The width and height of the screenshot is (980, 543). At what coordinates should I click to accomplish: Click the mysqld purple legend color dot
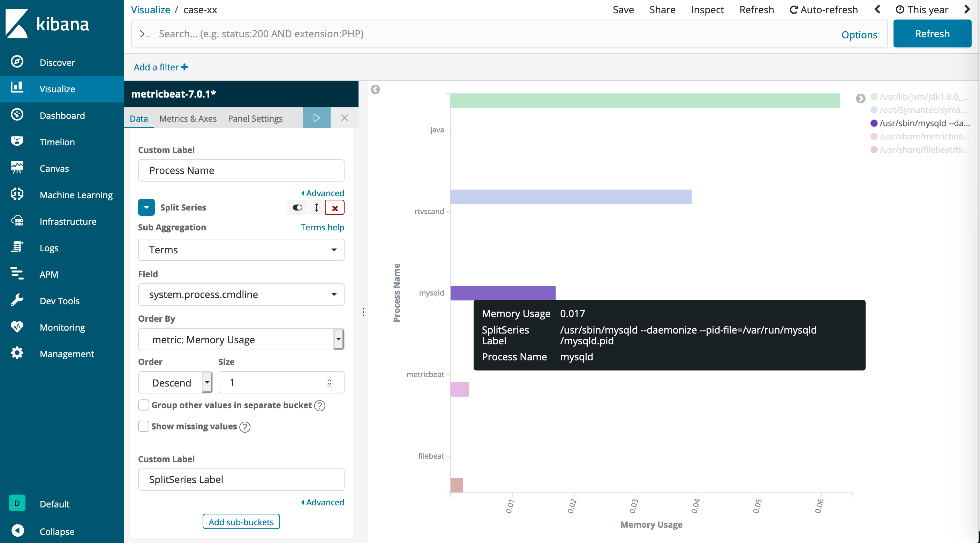[874, 123]
